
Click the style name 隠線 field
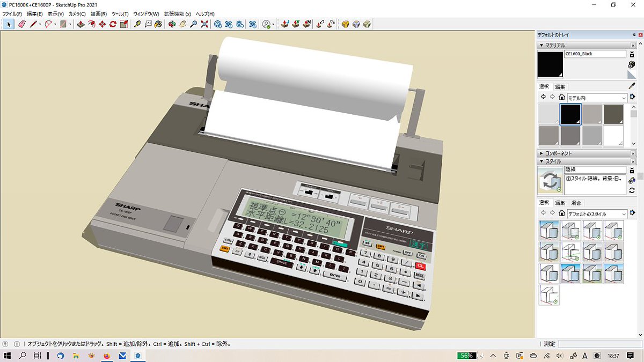[595, 169]
